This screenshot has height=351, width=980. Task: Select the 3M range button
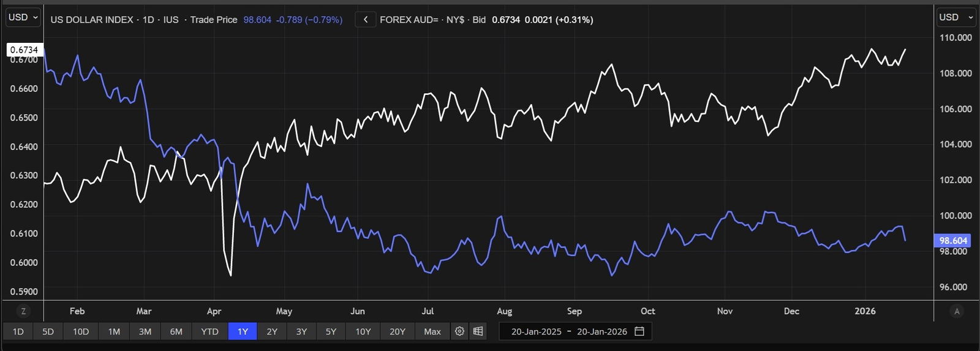145,331
